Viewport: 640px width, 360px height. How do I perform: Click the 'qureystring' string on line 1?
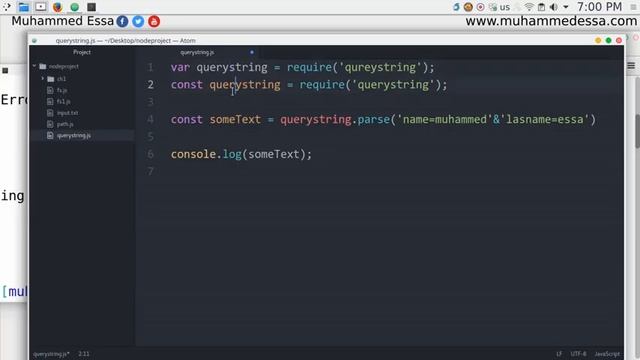(x=380, y=67)
